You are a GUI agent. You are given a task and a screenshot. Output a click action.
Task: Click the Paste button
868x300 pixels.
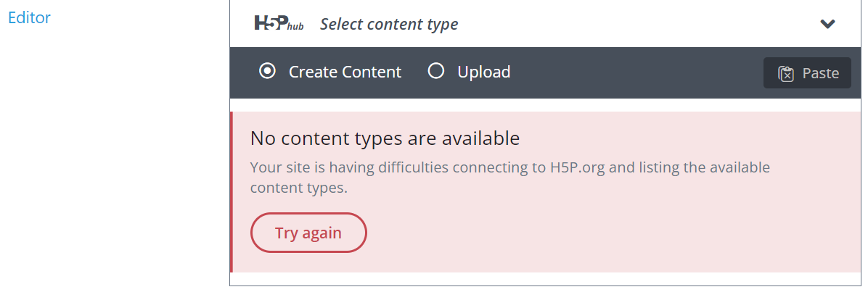807,73
